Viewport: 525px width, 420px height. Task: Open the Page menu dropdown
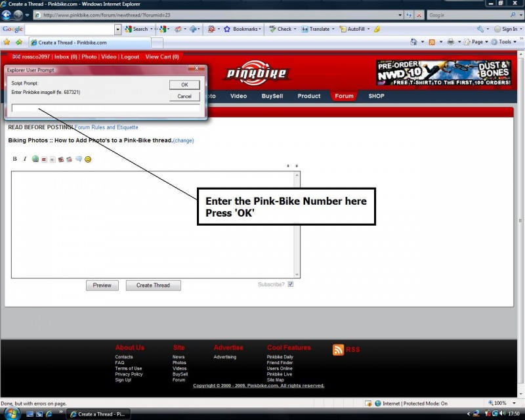click(477, 42)
